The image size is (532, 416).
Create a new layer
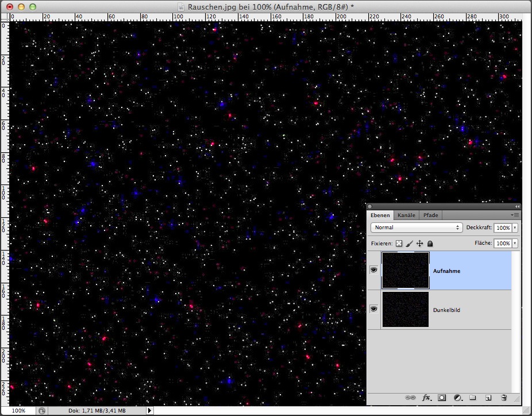(488, 398)
